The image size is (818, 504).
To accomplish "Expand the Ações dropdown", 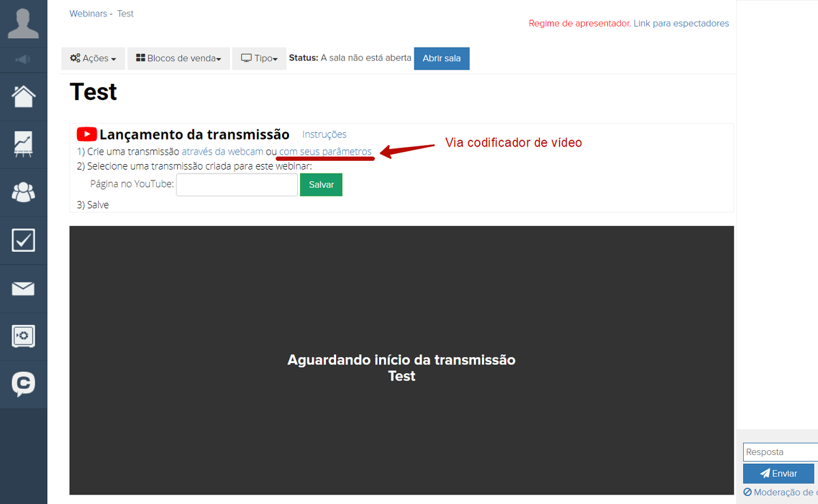I will [93, 59].
